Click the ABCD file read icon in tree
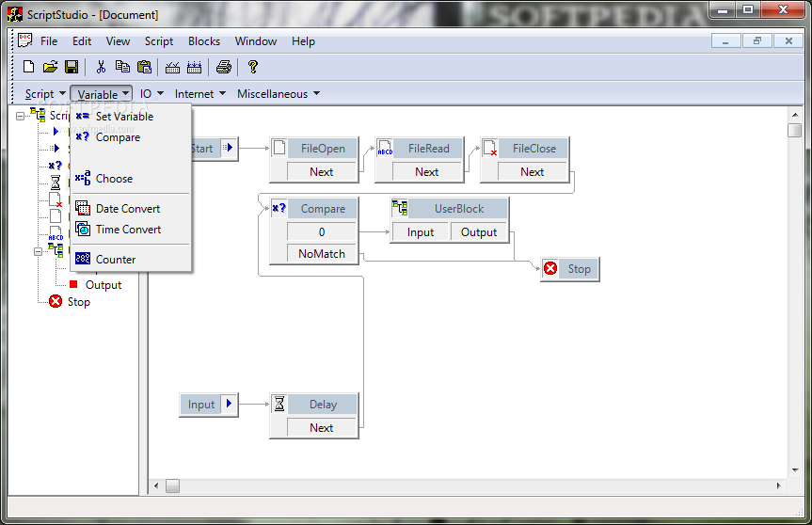The image size is (812, 525). click(x=56, y=233)
